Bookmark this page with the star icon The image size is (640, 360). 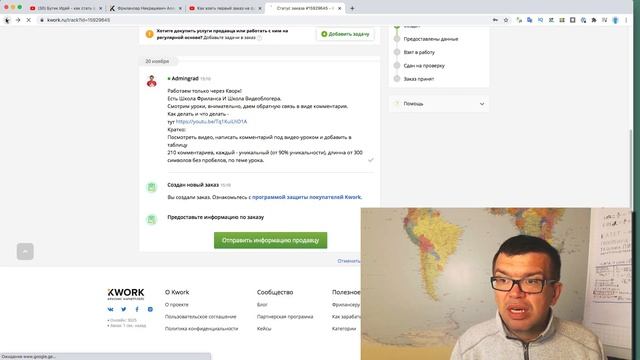(506, 20)
